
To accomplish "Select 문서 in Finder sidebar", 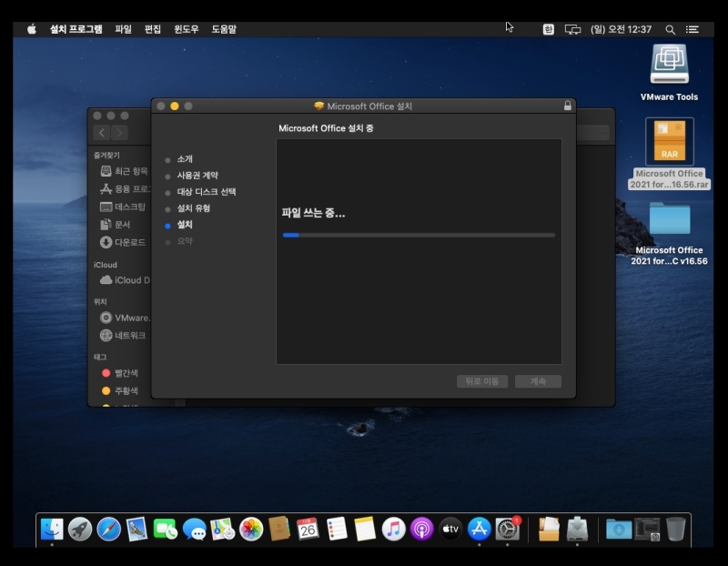I will [x=116, y=225].
